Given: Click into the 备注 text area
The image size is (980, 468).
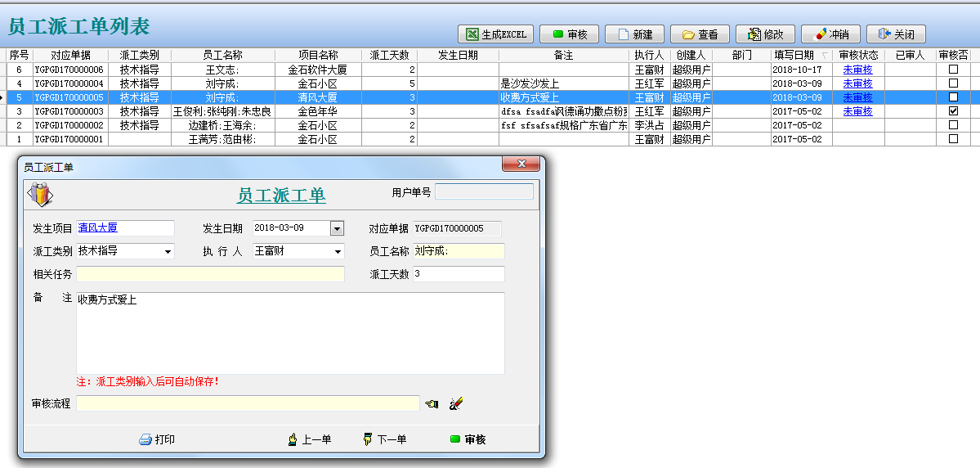Looking at the screenshot, I should (x=290, y=333).
